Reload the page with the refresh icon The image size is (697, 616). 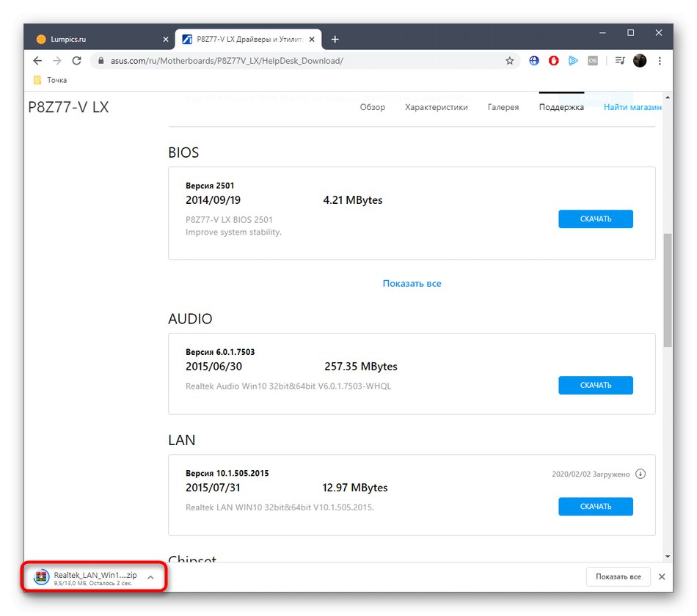point(76,61)
